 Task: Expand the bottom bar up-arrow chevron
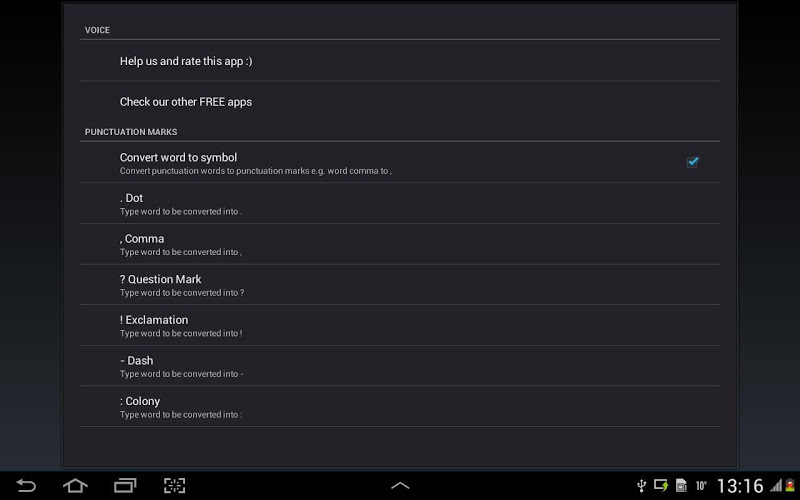click(x=400, y=485)
